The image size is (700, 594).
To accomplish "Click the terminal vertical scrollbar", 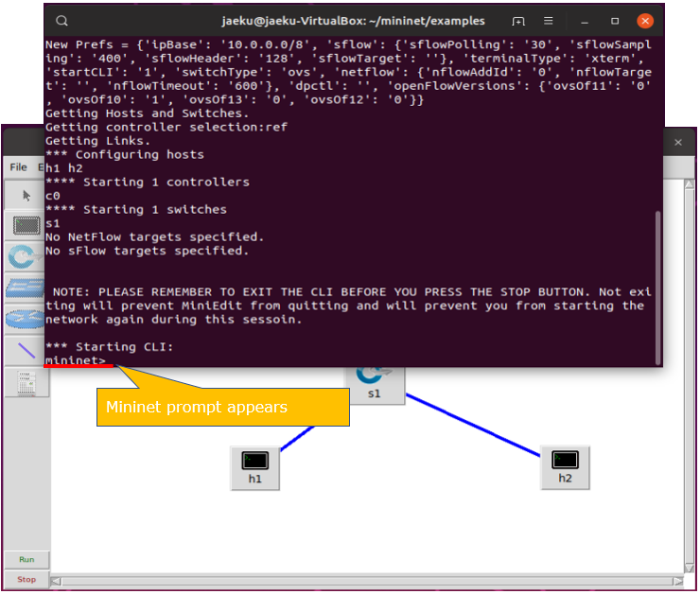I will point(657,284).
